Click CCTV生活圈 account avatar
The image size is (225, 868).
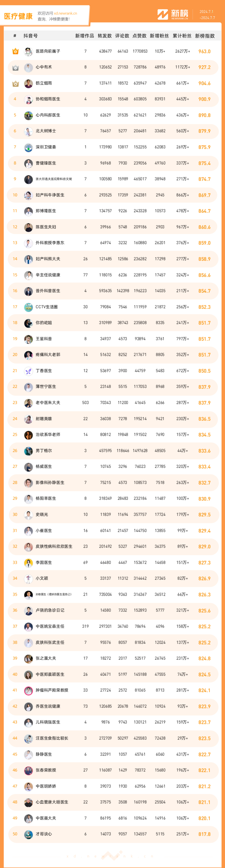(28, 307)
